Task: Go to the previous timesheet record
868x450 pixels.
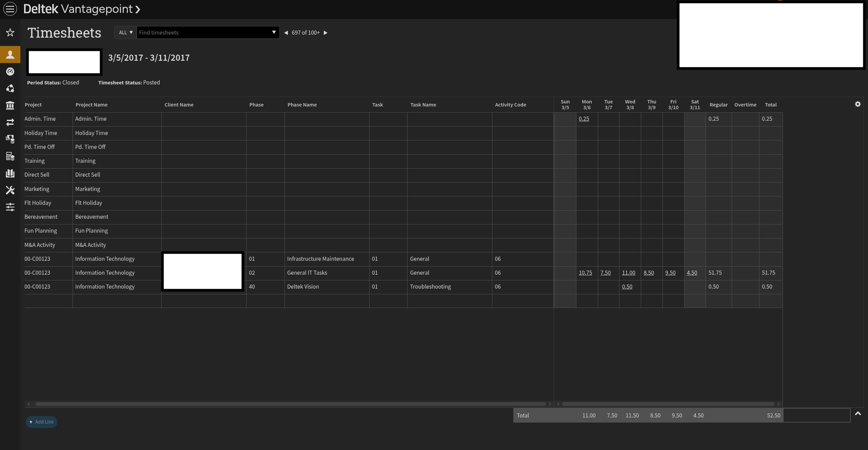Action: pyautogui.click(x=286, y=33)
